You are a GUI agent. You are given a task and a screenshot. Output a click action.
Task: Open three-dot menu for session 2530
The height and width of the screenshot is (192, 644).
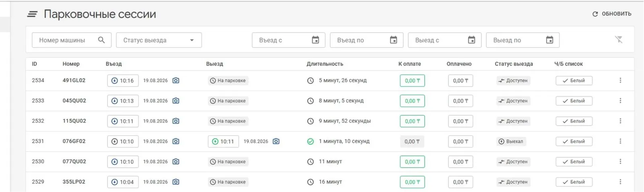[620, 161]
